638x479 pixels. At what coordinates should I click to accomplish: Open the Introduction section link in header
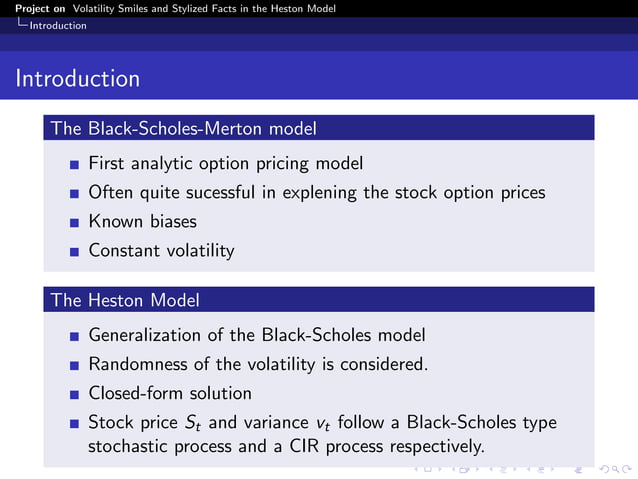click(58, 25)
